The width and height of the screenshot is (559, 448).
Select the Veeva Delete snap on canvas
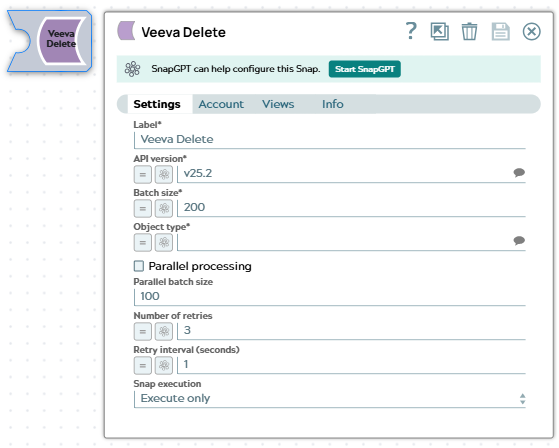(x=50, y=41)
